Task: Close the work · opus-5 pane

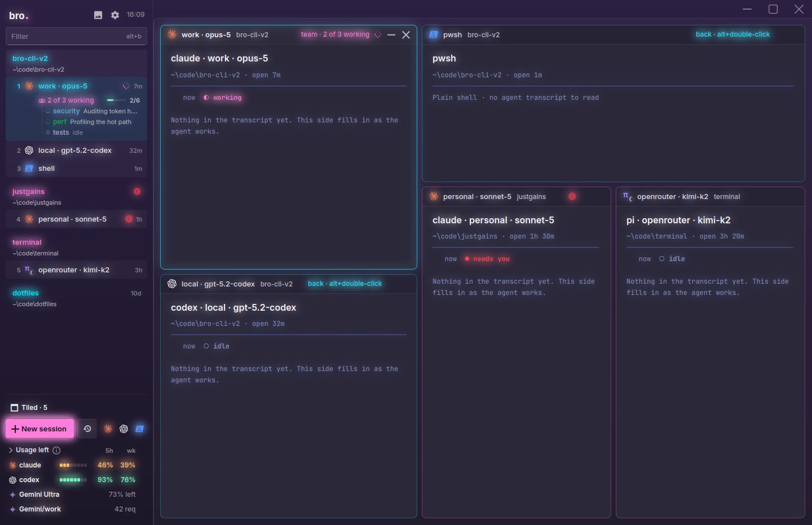Action: click(x=406, y=35)
